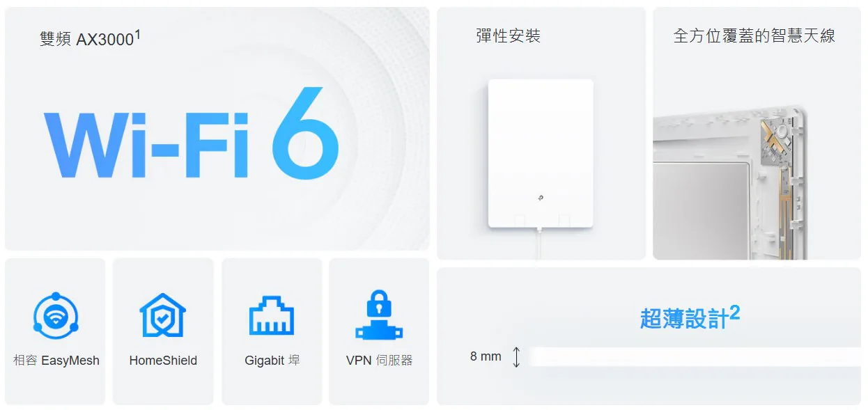
Task: Click the VPN server padlock icon
Action: point(379,315)
